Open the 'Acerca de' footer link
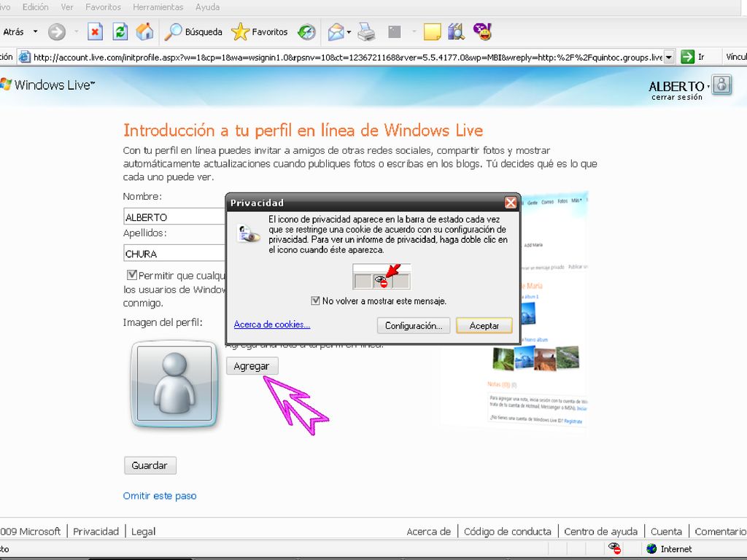Image resolution: width=747 pixels, height=560 pixels. (428, 532)
